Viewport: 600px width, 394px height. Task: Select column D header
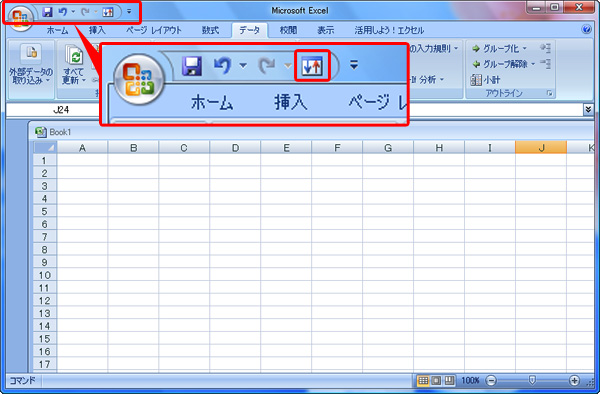pos(235,148)
